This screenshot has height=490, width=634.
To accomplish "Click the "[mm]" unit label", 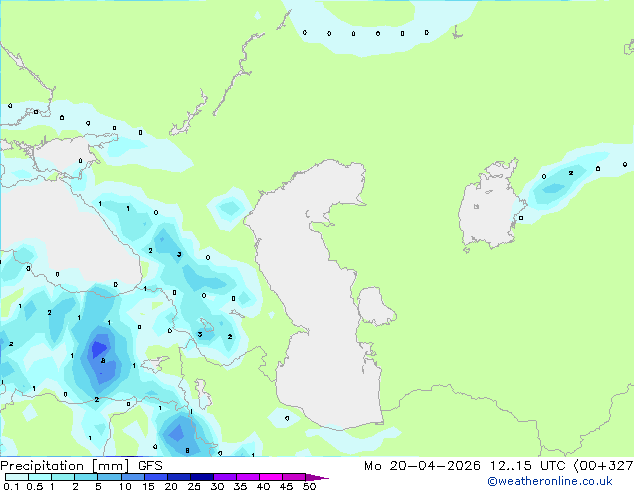I will 111,466.
